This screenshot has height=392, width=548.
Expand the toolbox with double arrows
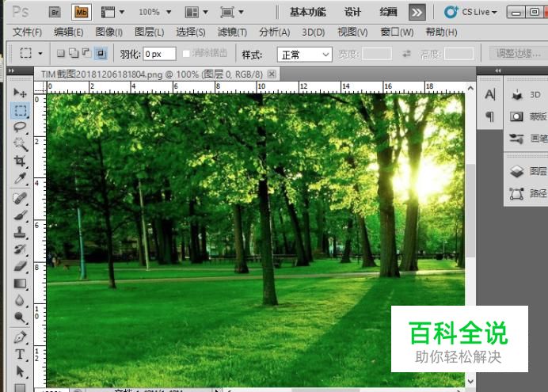(12, 70)
